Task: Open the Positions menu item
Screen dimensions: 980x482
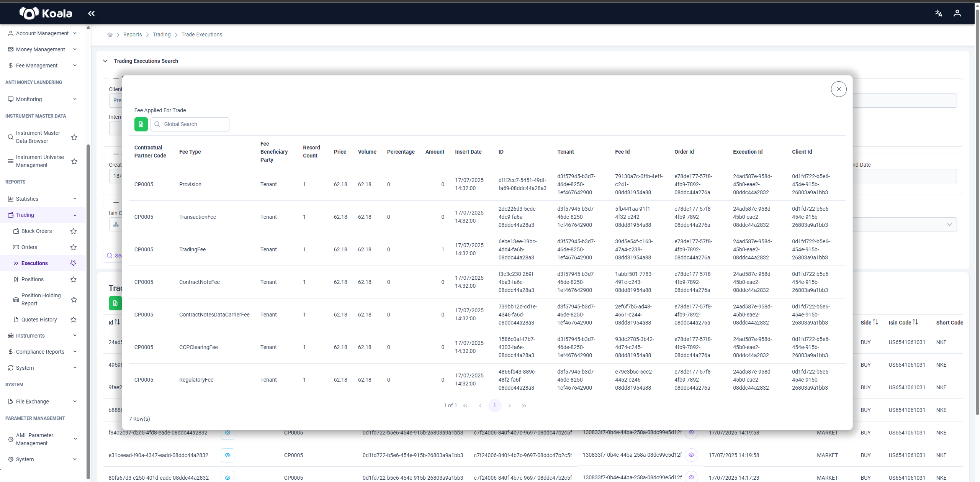Action: coord(33,279)
